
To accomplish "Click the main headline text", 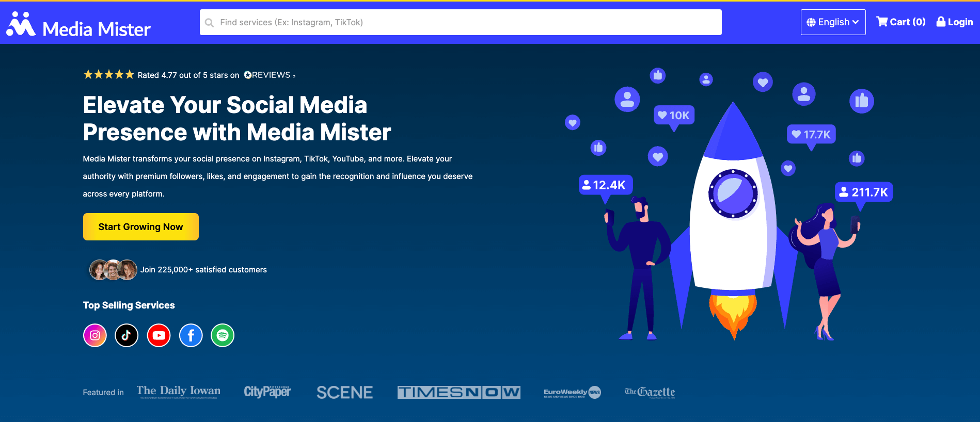I will (237, 119).
